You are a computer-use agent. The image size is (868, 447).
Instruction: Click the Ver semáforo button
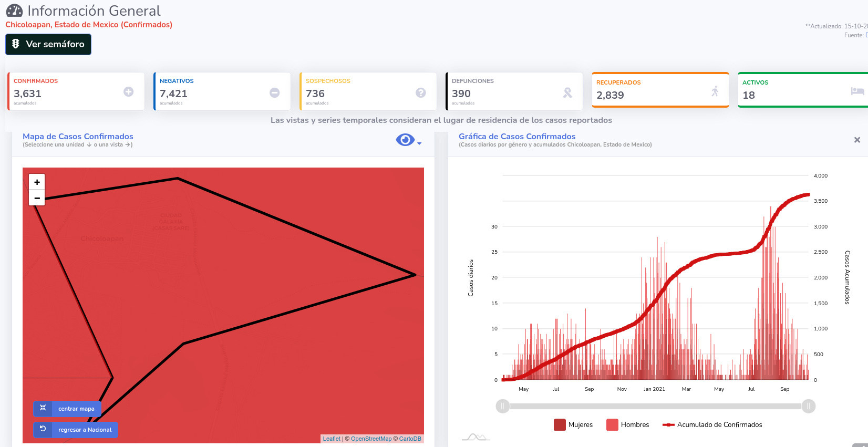click(x=48, y=44)
